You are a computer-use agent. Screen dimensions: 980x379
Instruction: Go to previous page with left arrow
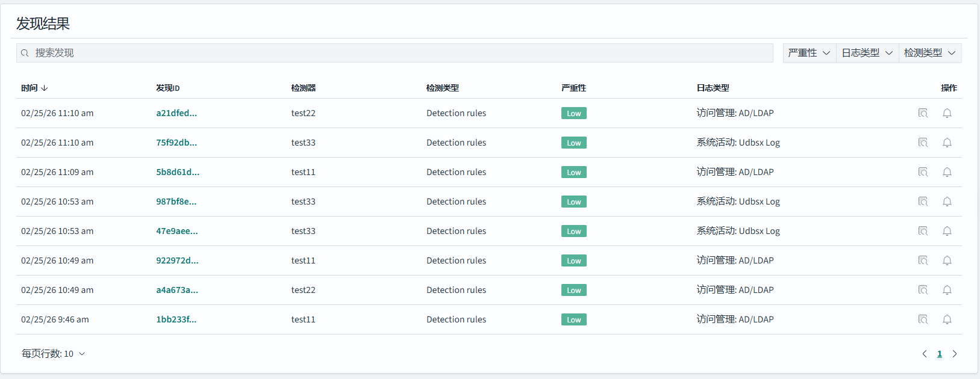coord(925,354)
